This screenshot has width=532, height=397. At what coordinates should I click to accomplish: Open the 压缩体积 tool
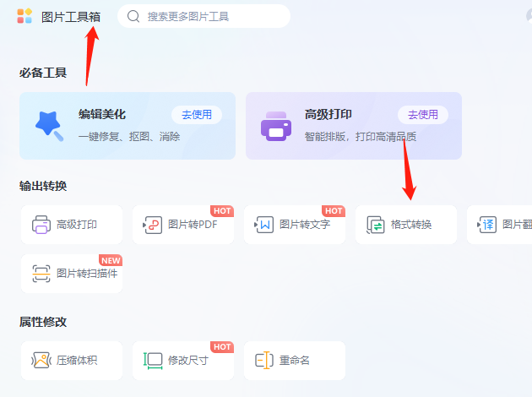tap(72, 361)
